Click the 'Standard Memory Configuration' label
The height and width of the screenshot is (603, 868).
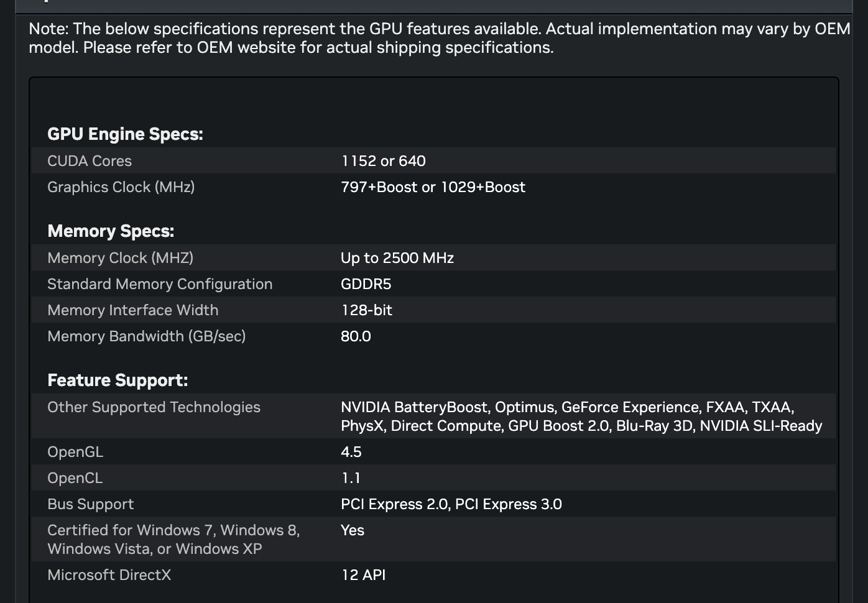pyautogui.click(x=160, y=284)
